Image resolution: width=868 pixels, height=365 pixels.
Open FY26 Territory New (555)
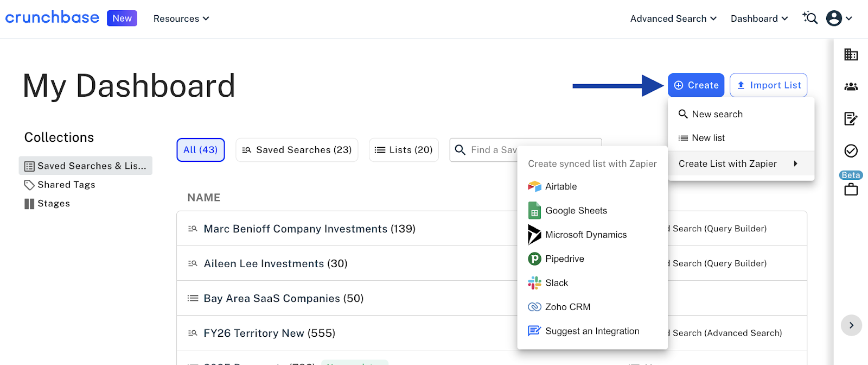point(270,333)
